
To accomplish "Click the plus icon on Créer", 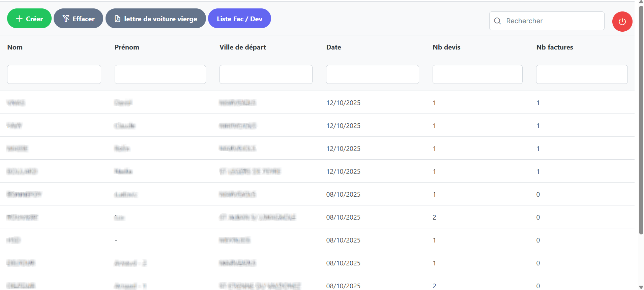I will 19,19.
